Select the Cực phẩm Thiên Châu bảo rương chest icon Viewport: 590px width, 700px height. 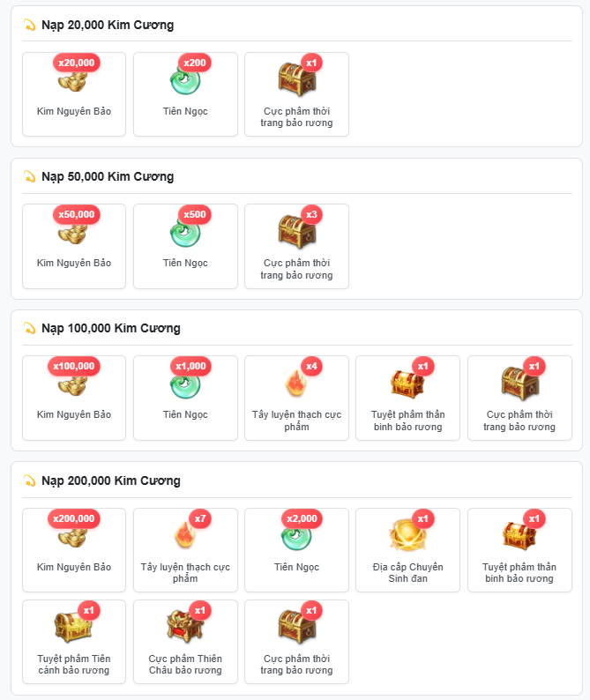(185, 626)
